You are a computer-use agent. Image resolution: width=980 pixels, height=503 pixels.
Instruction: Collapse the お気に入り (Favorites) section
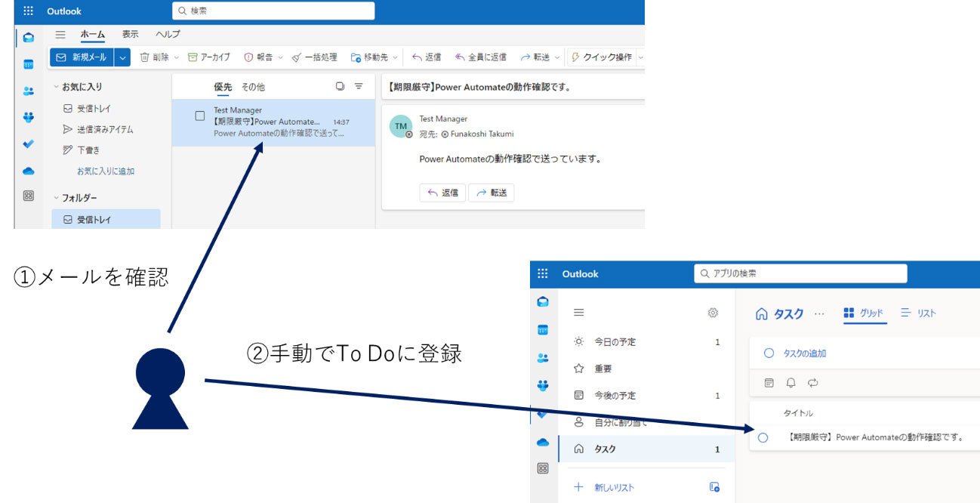(x=56, y=87)
